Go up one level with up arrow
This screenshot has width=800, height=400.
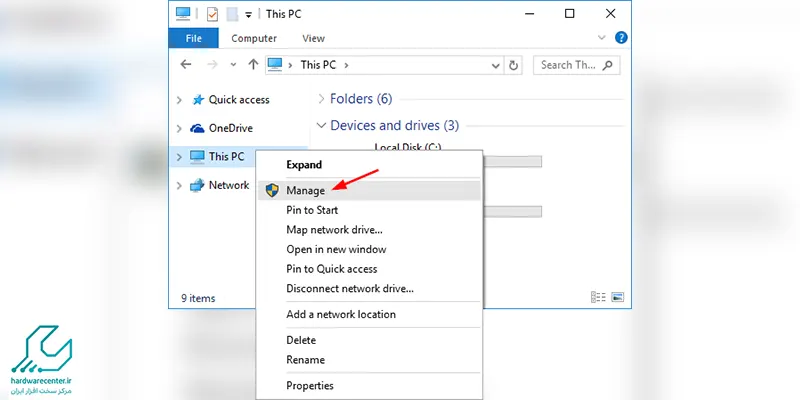click(x=253, y=65)
